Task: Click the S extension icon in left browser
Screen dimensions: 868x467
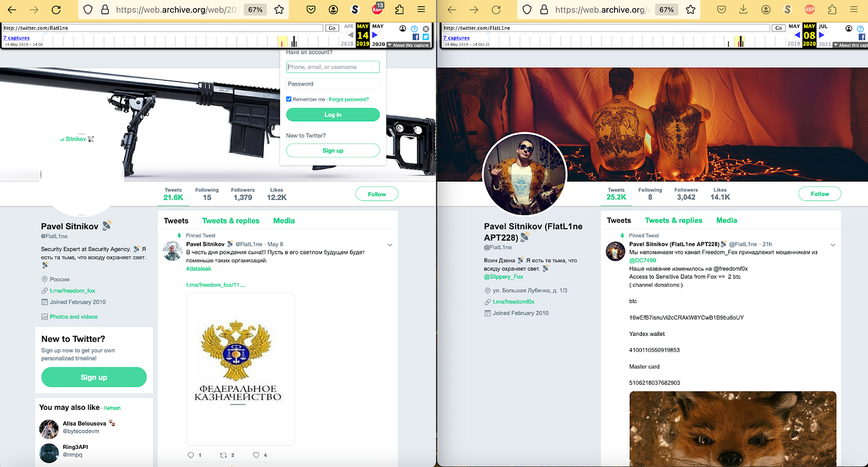Action: 355,10
